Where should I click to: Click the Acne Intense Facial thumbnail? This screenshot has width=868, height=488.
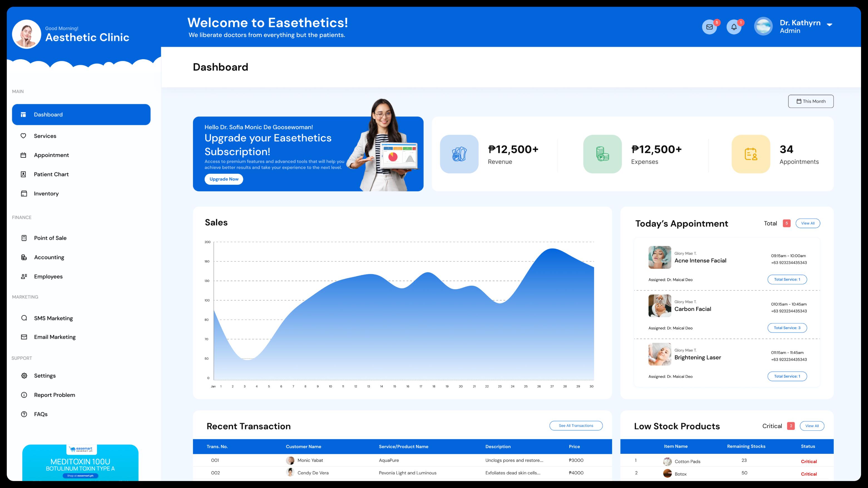tap(659, 257)
